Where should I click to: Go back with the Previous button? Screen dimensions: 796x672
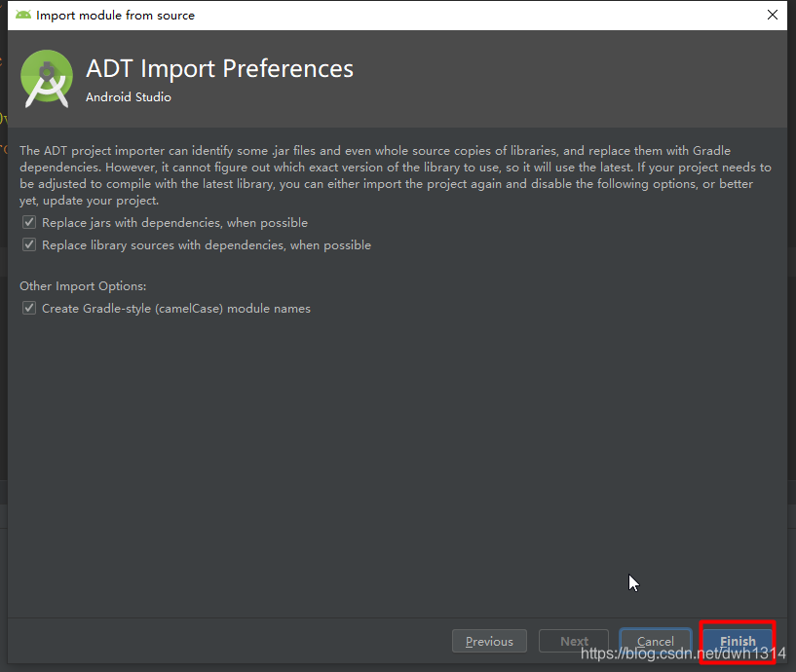click(489, 642)
